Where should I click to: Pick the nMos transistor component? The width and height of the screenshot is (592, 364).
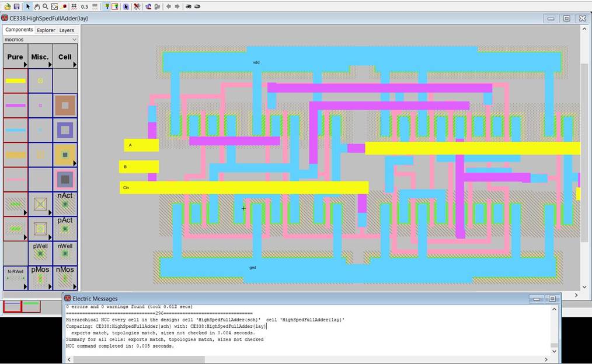tap(65, 278)
